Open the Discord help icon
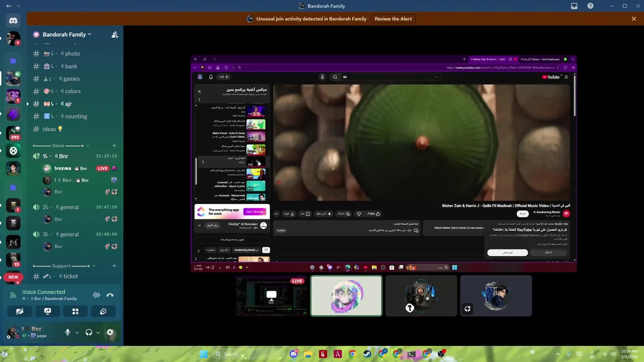 pos(590,6)
